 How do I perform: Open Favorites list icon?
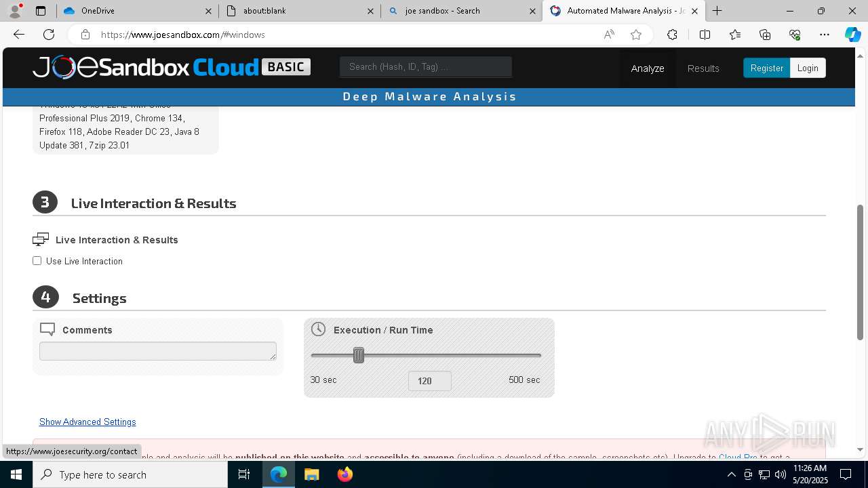point(735,35)
